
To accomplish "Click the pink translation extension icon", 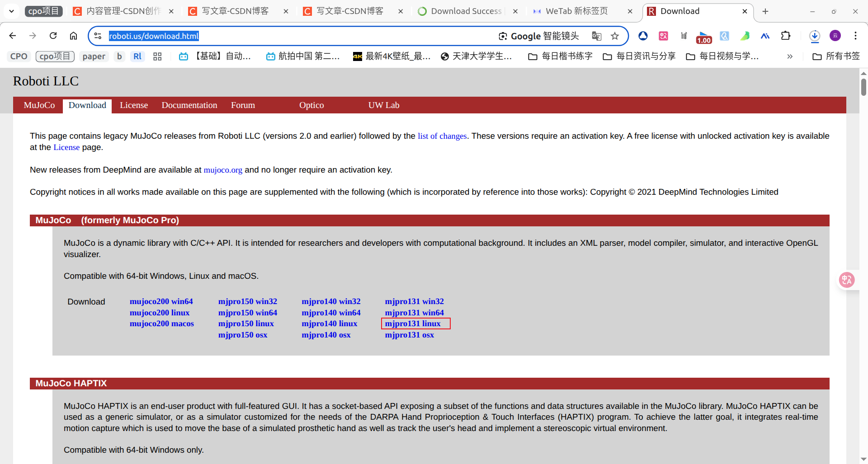I will pyautogui.click(x=663, y=36).
